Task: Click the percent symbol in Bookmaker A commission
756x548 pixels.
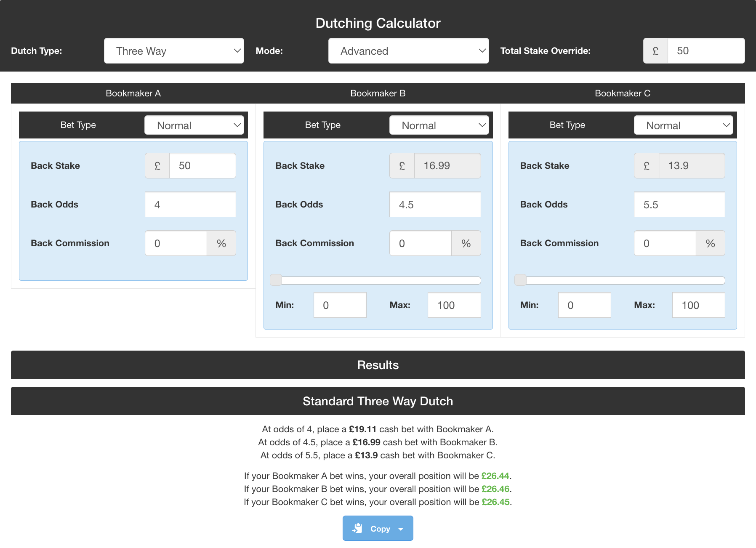Action: [221, 243]
